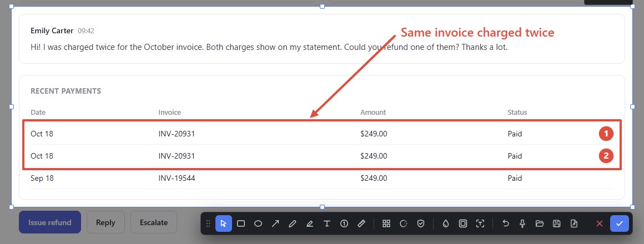The width and height of the screenshot is (644, 244).
Task: Run the OCR text recognition tool
Action: click(x=480, y=223)
